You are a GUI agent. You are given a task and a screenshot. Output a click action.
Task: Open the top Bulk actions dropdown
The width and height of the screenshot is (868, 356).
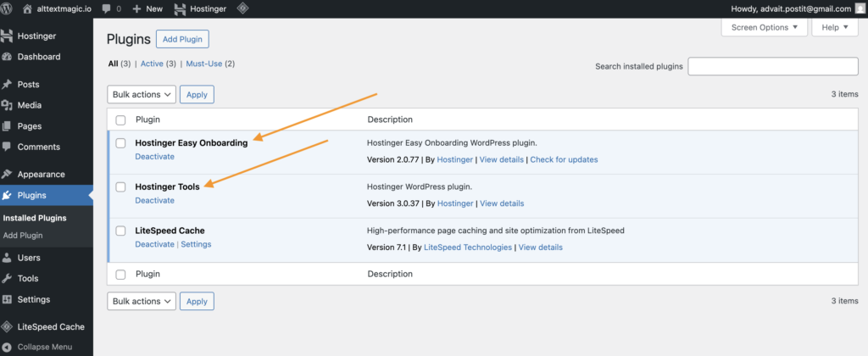142,95
